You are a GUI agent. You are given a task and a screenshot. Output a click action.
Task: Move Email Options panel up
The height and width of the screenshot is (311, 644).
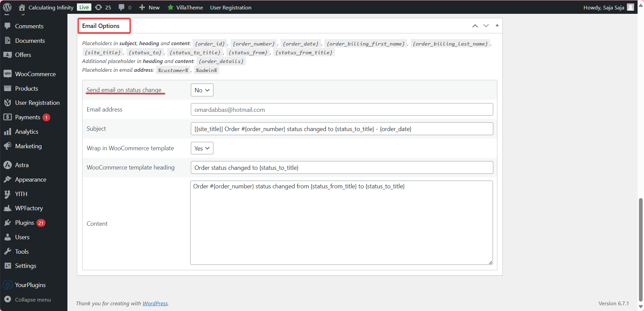tap(475, 26)
